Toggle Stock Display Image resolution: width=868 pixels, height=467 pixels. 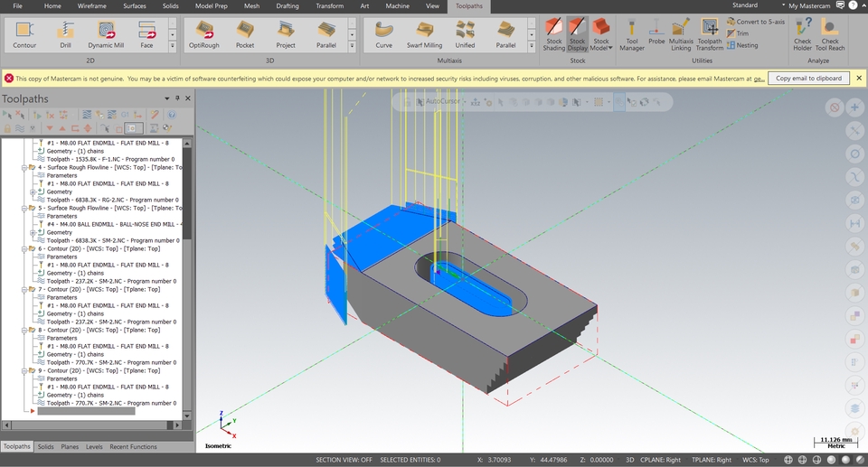coord(578,35)
